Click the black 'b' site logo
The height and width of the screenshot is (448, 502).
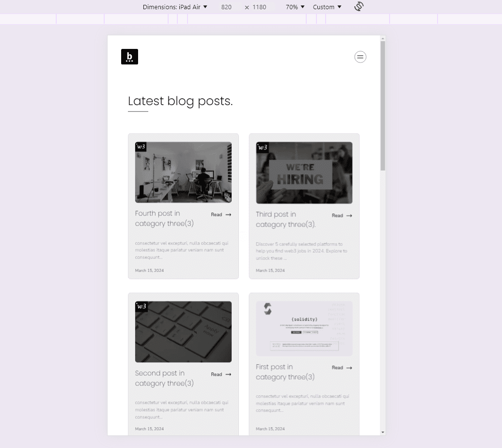click(x=129, y=57)
